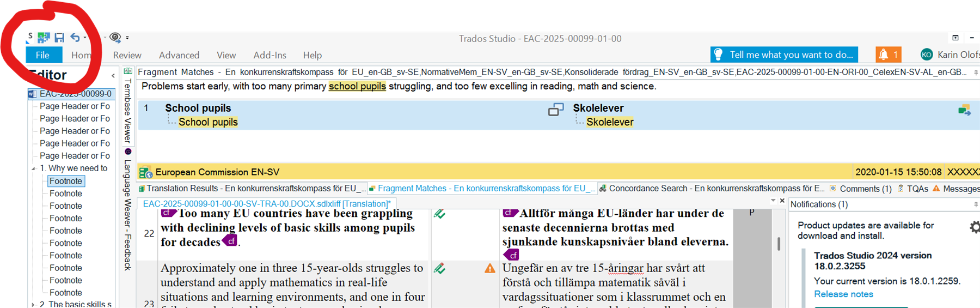Switch to the Concordance Search tab
This screenshot has height=308, width=980.
712,189
